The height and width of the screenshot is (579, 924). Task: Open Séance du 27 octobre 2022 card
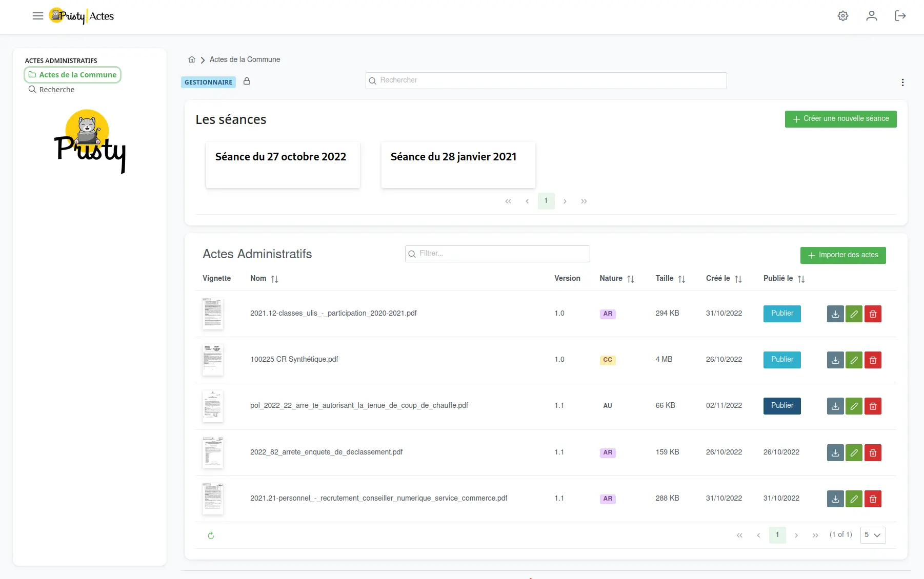[x=283, y=165]
